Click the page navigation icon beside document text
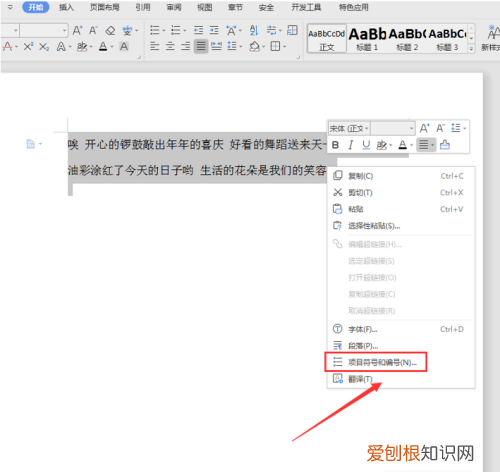Screen dimensions: 500x472 point(31,144)
